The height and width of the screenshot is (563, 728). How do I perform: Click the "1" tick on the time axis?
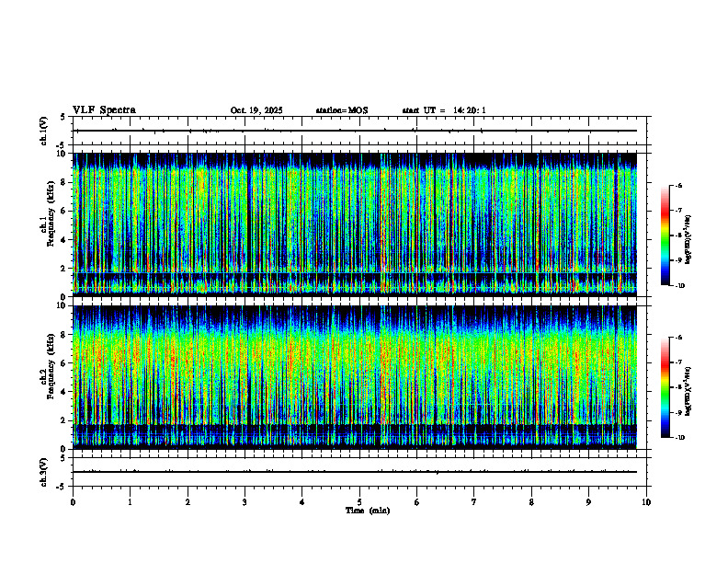point(130,502)
